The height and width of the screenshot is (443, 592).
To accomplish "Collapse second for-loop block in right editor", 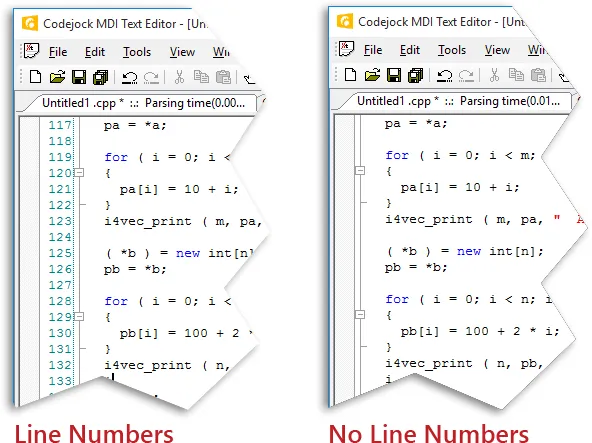I will click(360, 314).
